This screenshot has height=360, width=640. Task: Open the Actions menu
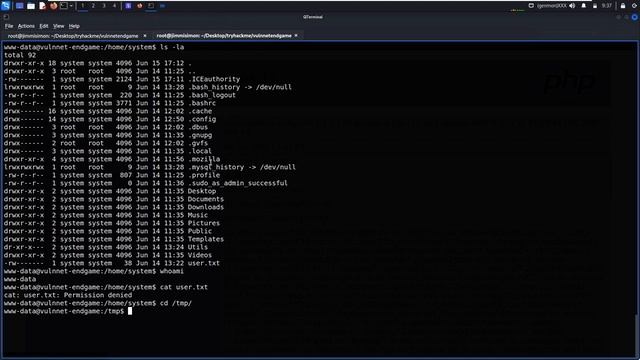coord(26,26)
